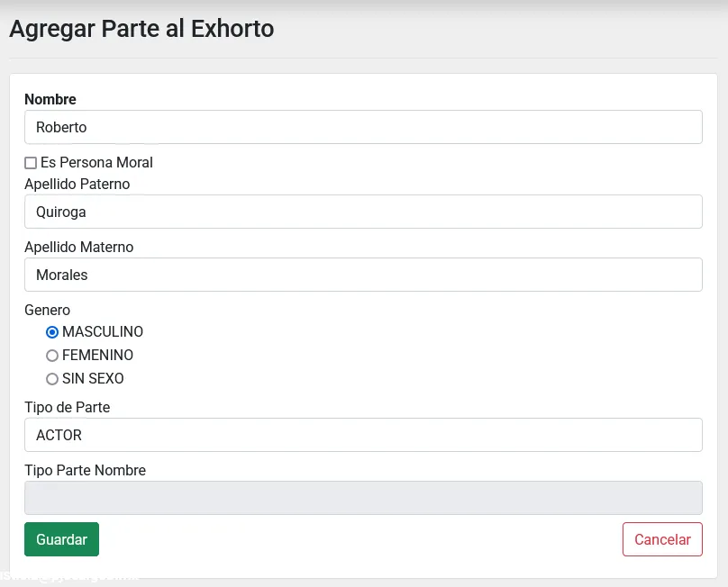Click the disabled Tipo Parte Nombre field
728x587 pixels.
coord(363,497)
